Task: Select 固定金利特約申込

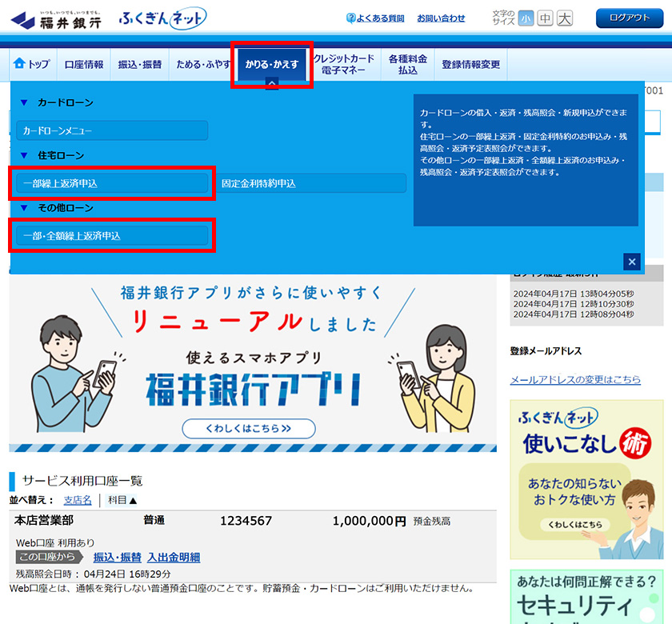Action: [x=310, y=183]
